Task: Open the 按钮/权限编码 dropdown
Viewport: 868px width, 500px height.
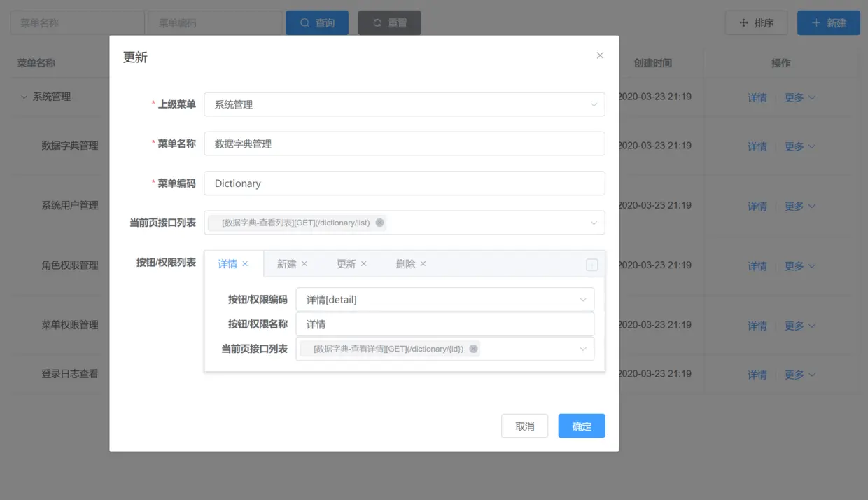Action: pyautogui.click(x=445, y=299)
